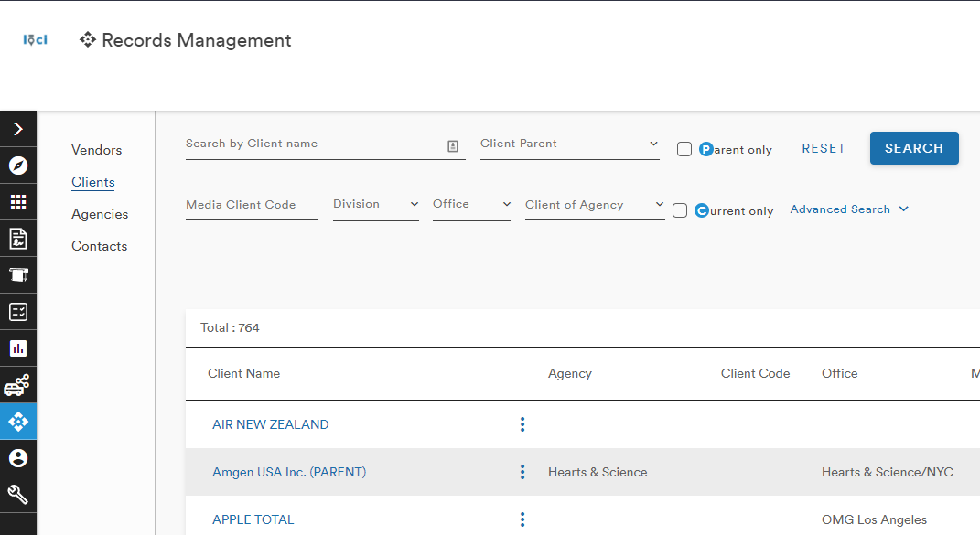Open the Client of Agency dropdown
The width and height of the screenshot is (980, 535).
coord(595,205)
